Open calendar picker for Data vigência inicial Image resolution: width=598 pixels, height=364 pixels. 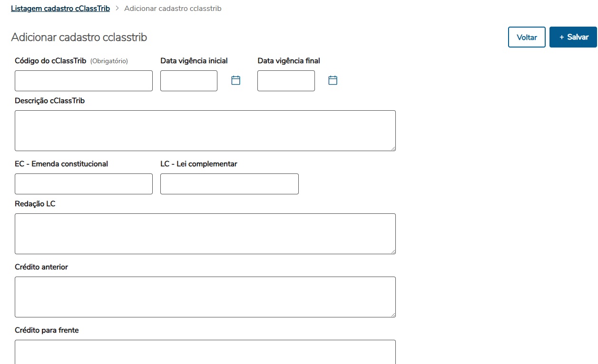(236, 80)
